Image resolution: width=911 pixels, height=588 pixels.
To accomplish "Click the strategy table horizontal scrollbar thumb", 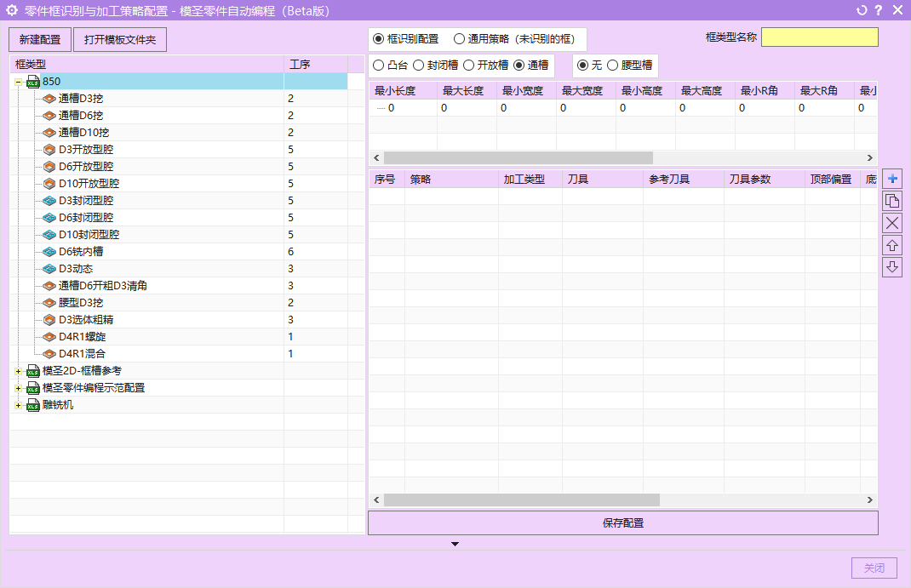I will 522,500.
